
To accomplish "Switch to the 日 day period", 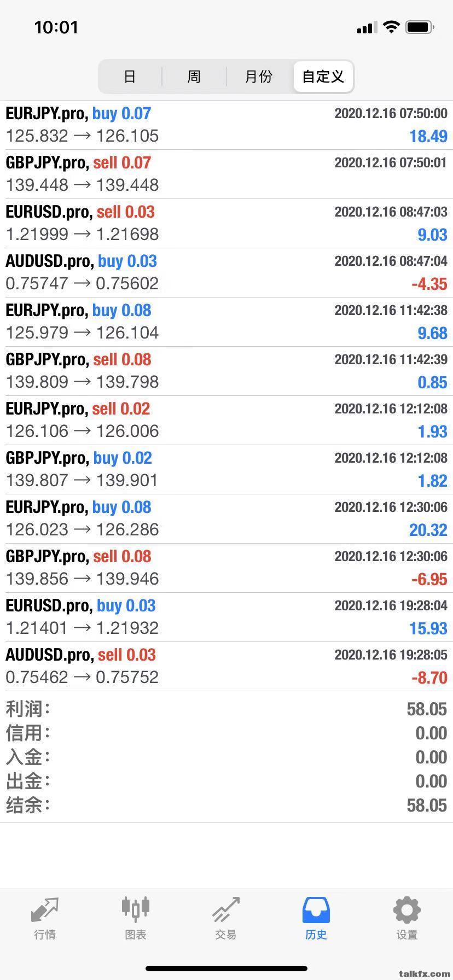I will click(x=130, y=77).
